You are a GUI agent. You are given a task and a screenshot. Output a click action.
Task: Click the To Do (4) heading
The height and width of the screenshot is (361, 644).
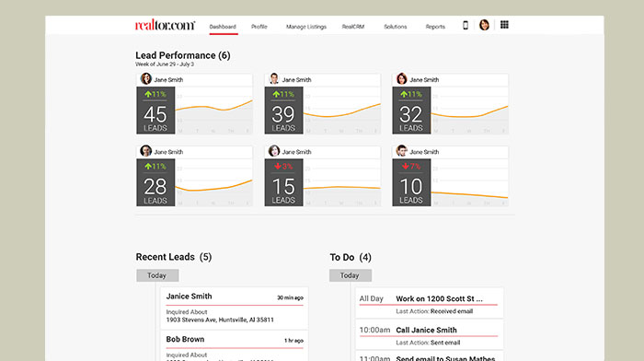(351, 257)
